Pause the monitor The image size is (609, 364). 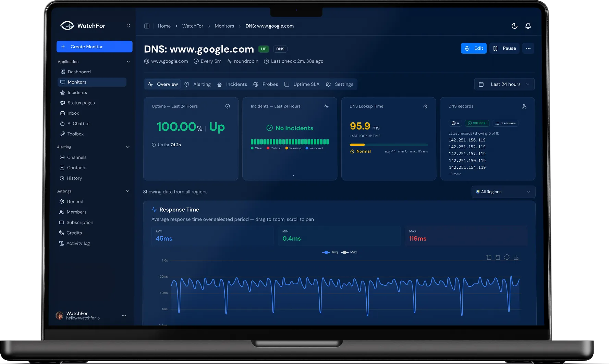tap(504, 48)
